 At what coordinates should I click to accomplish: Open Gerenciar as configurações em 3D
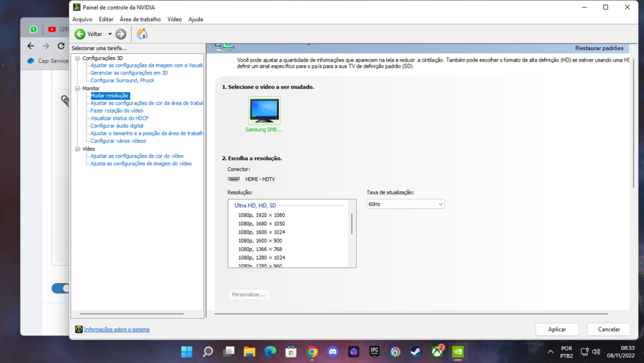(x=129, y=73)
